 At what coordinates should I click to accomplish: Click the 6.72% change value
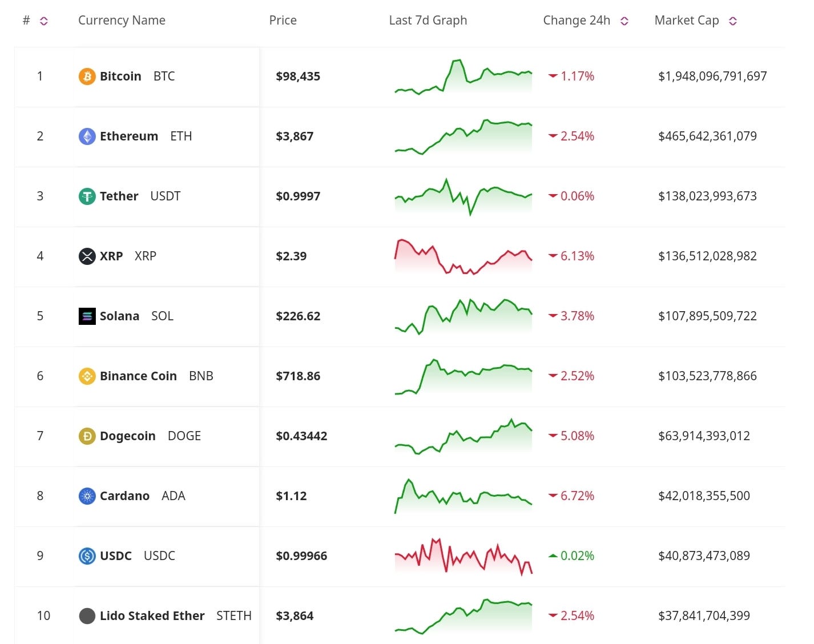coord(577,496)
